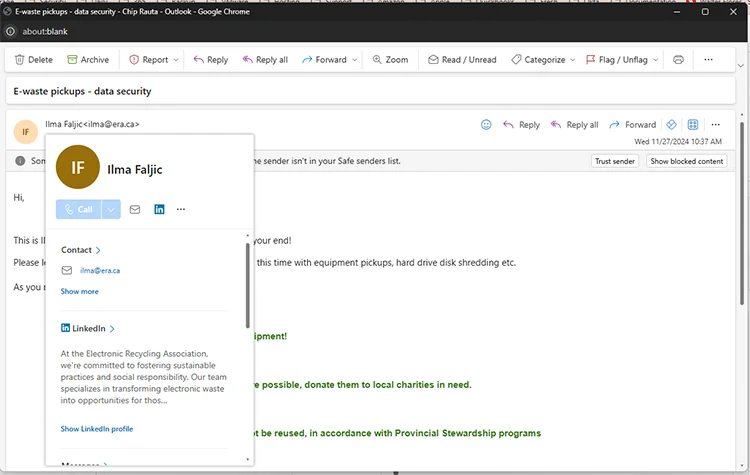
Task: Click Show blocked content button
Action: point(686,161)
